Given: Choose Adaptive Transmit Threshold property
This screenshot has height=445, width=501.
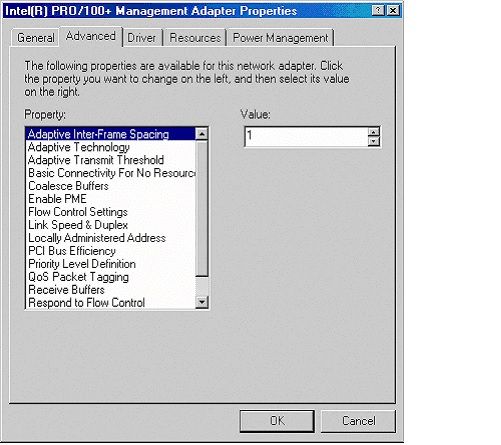Looking at the screenshot, I should pos(111,160).
